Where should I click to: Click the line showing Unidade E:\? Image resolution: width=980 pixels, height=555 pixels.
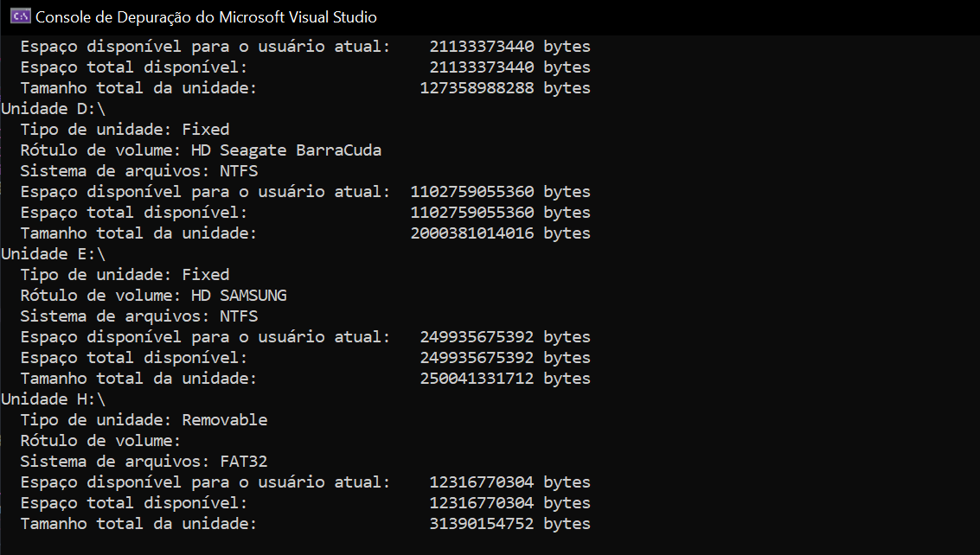click(x=54, y=253)
